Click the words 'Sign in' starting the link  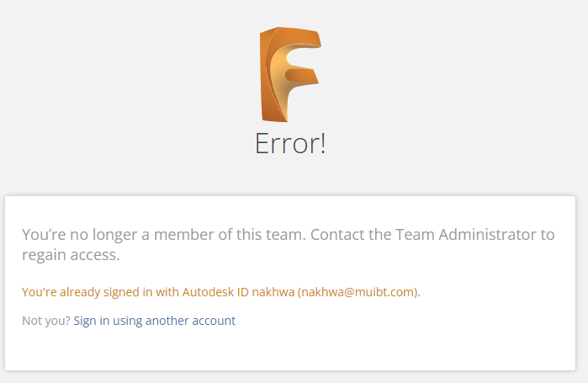(x=92, y=321)
